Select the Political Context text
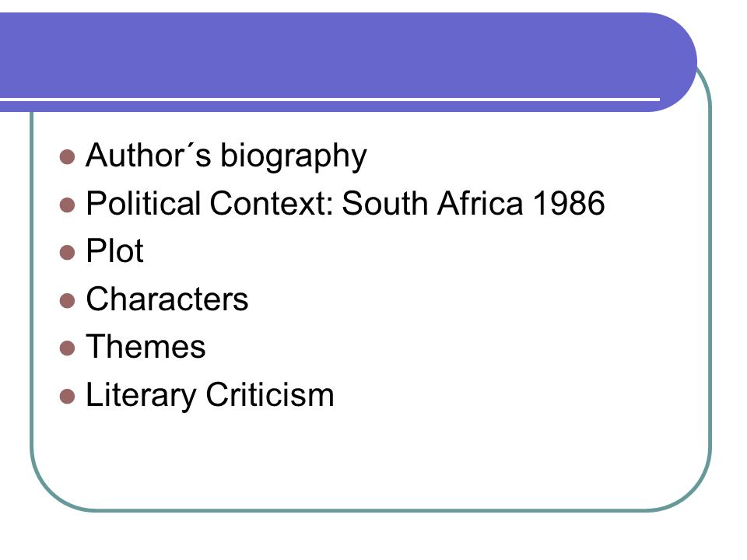 pyautogui.click(x=209, y=203)
